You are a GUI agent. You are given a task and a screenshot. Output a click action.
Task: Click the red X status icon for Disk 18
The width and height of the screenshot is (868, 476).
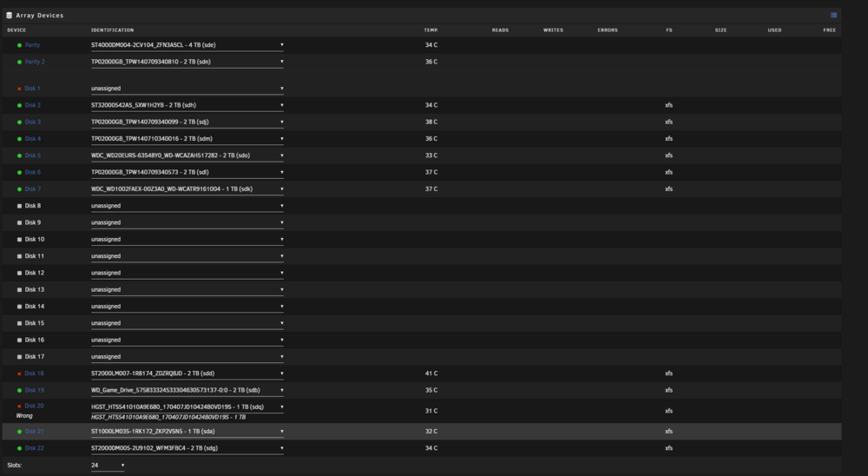(x=19, y=374)
